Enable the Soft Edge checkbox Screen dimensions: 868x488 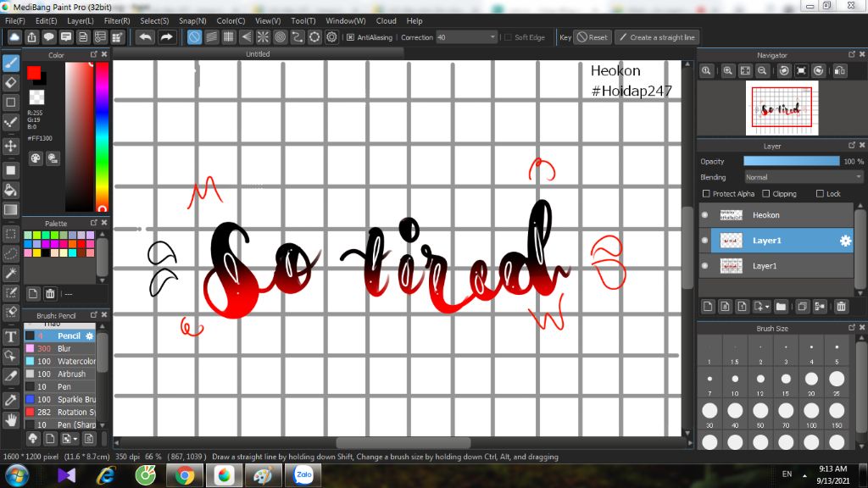[509, 37]
